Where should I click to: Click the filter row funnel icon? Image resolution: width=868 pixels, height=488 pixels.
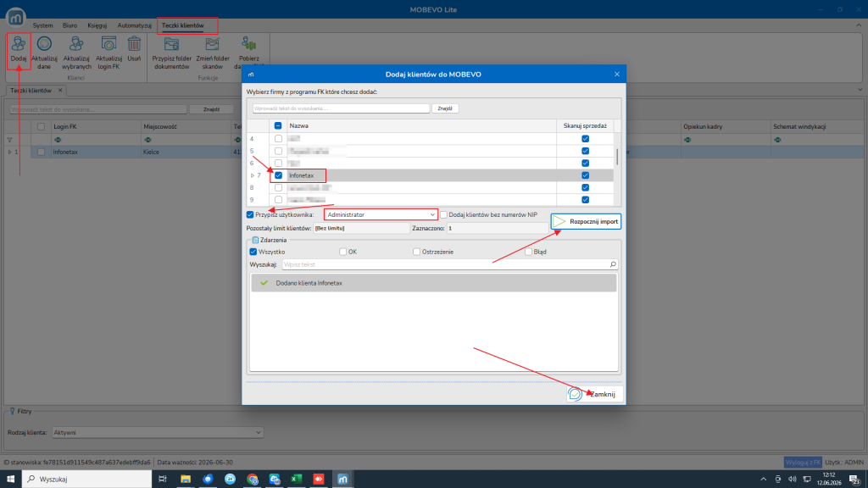click(x=9, y=140)
